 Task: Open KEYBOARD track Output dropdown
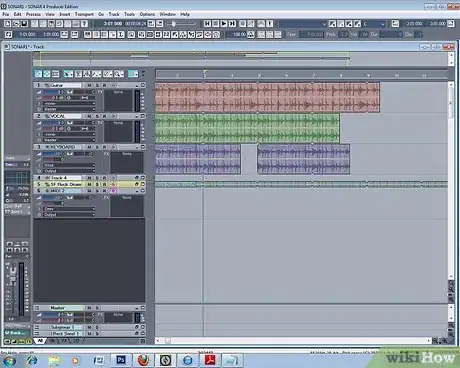[69, 171]
